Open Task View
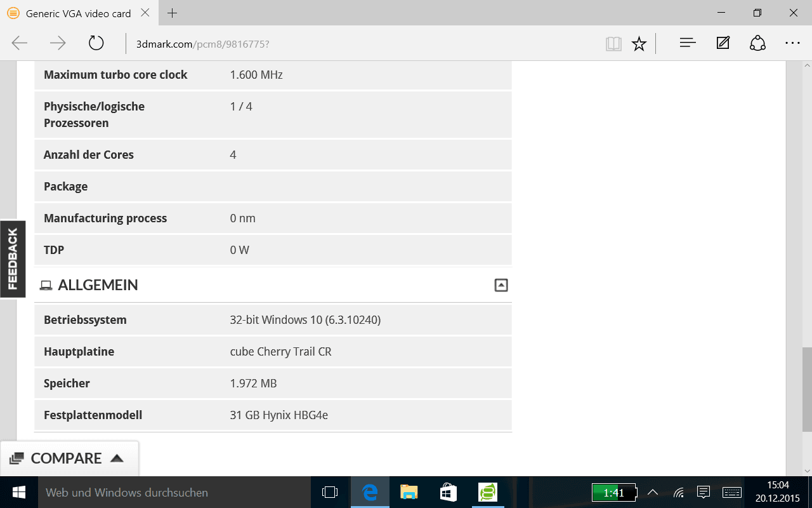This screenshot has height=508, width=812. pos(330,492)
